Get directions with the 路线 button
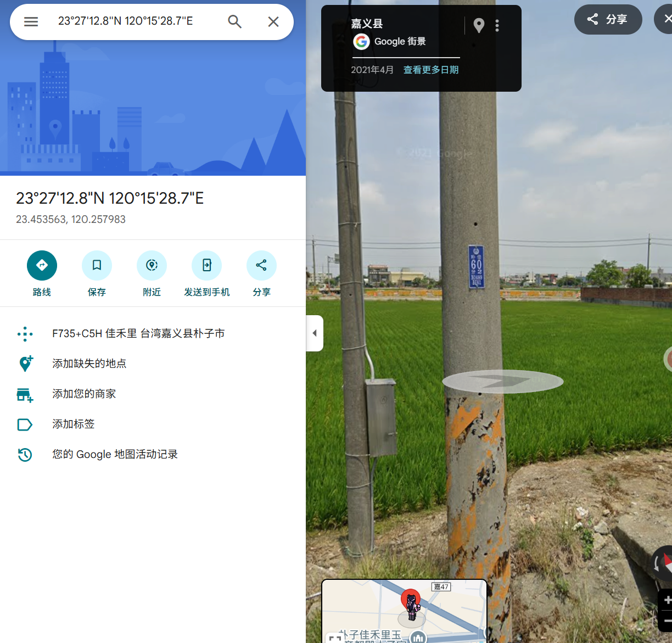The image size is (672, 643). click(42, 266)
